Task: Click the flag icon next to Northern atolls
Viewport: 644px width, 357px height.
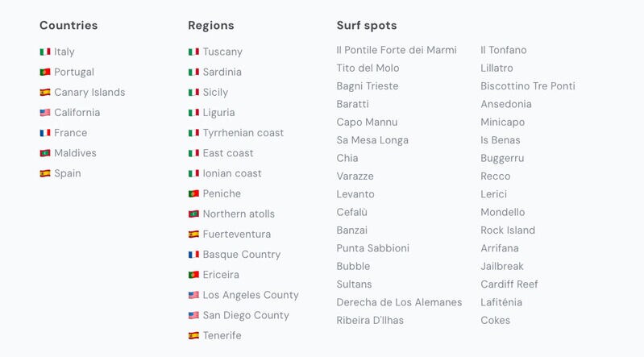Action: pos(193,214)
